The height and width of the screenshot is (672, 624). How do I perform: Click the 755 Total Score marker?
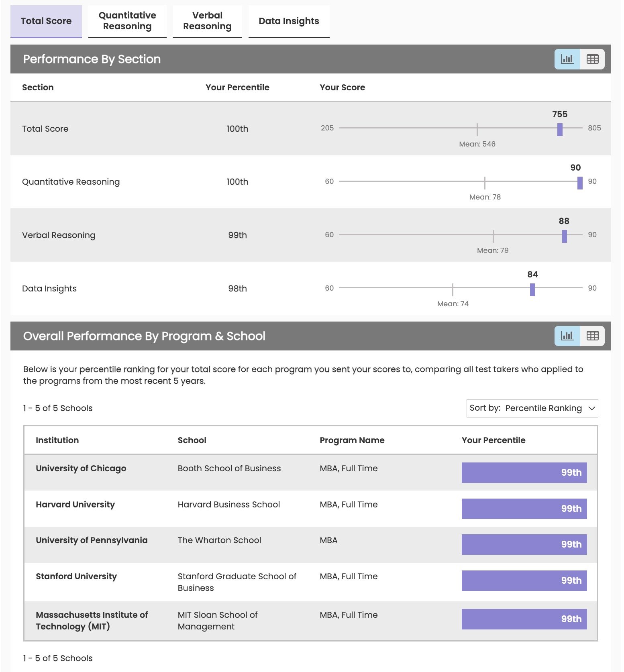[x=560, y=129]
